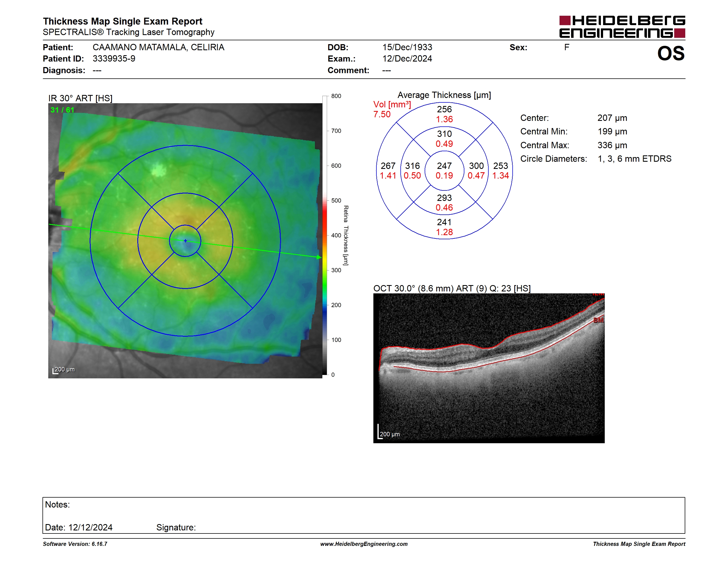The image size is (728, 563).
Task: Click 'Software Version: 6.16.7' footer text
Action: [x=75, y=544]
